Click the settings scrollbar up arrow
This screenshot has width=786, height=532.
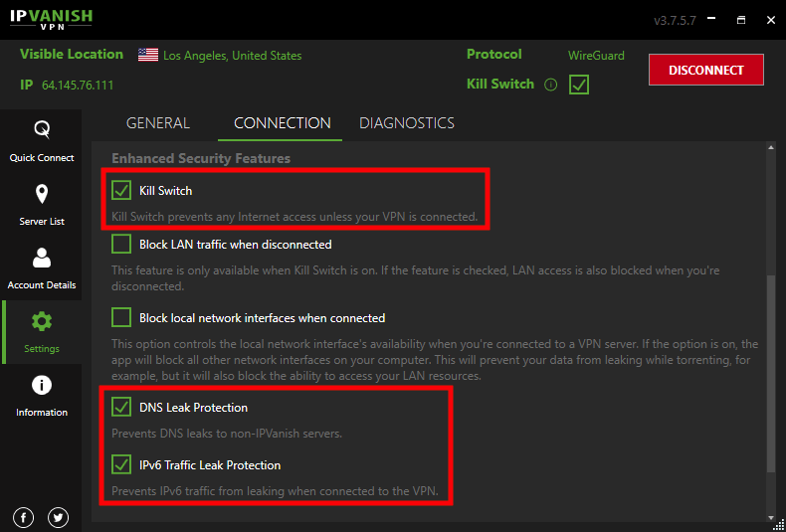[x=771, y=148]
